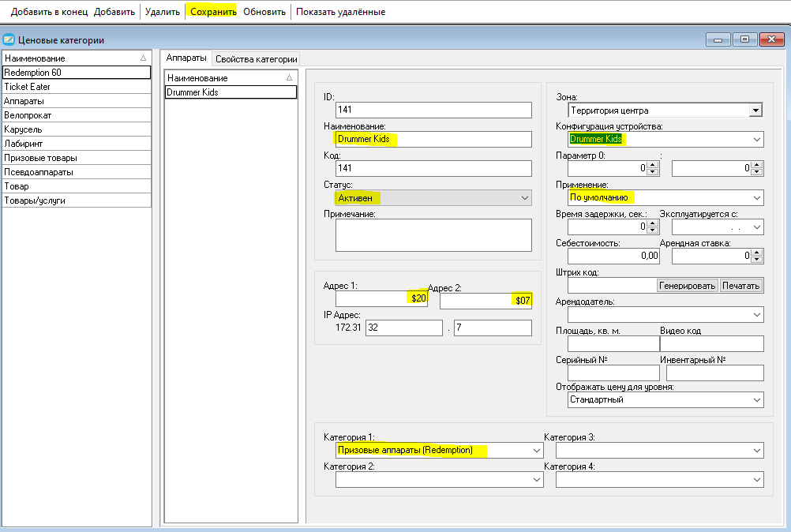Click the Инвентарный № field
791x532 pixels.
tap(715, 373)
